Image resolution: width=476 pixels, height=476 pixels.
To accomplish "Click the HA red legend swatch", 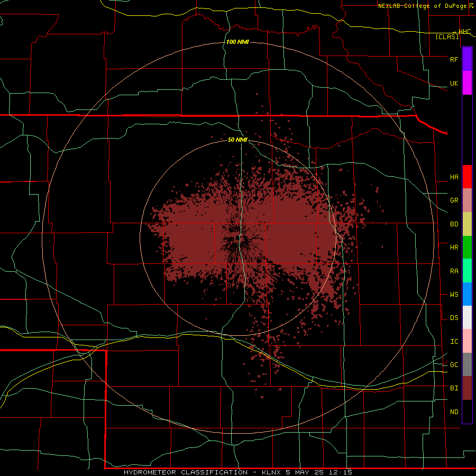I will 467,177.
